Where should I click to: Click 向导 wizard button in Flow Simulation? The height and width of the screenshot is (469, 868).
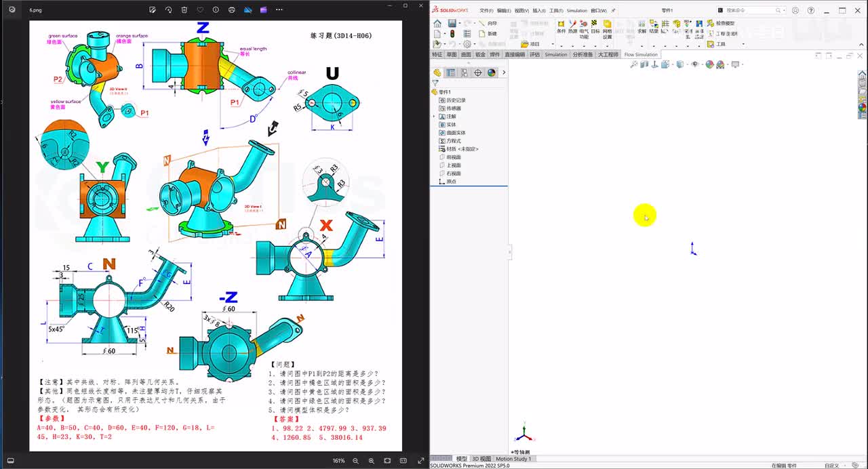point(488,23)
